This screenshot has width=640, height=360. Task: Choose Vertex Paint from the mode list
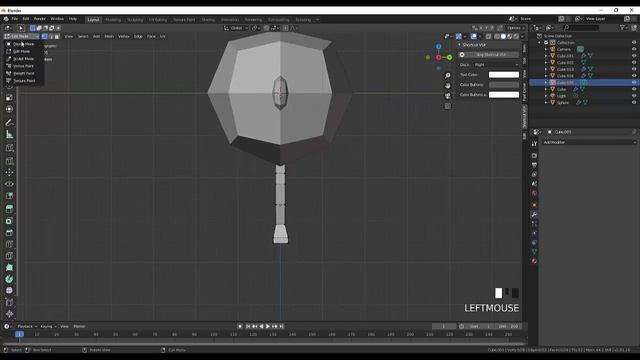[23, 66]
